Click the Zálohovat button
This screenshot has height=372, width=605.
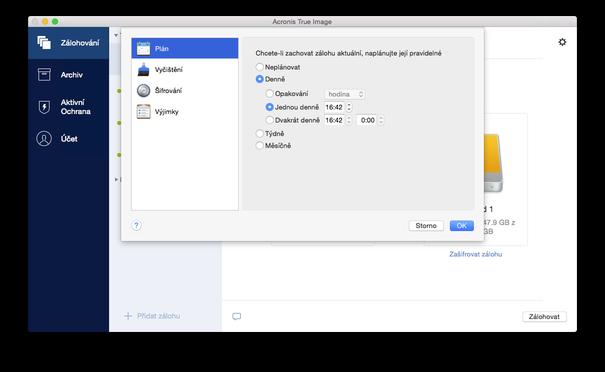click(x=544, y=316)
